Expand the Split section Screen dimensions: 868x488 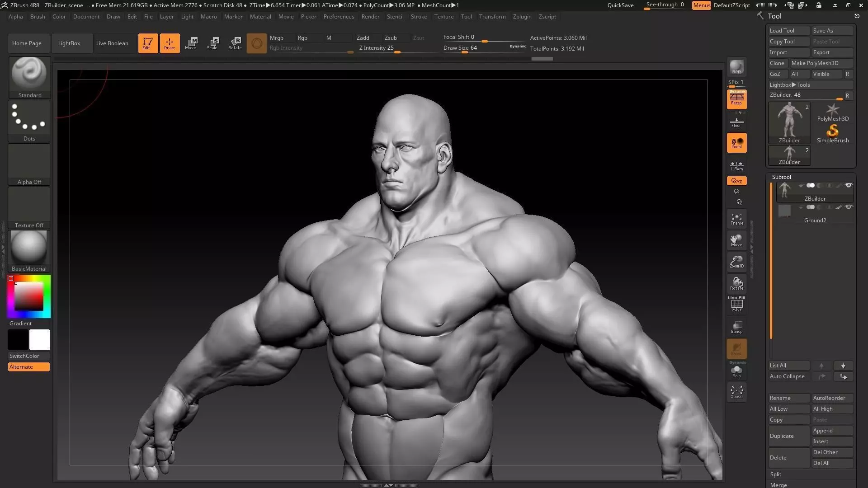click(776, 474)
